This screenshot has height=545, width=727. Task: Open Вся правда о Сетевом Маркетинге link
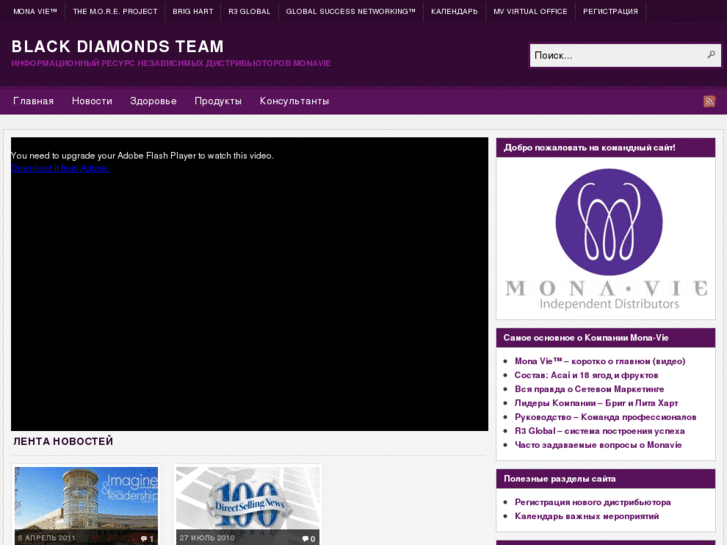tap(589, 389)
